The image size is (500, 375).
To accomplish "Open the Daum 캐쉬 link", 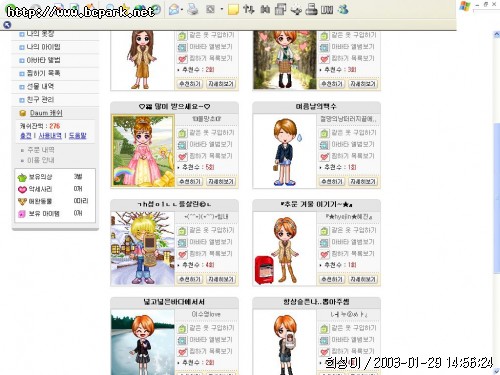I will (x=46, y=113).
